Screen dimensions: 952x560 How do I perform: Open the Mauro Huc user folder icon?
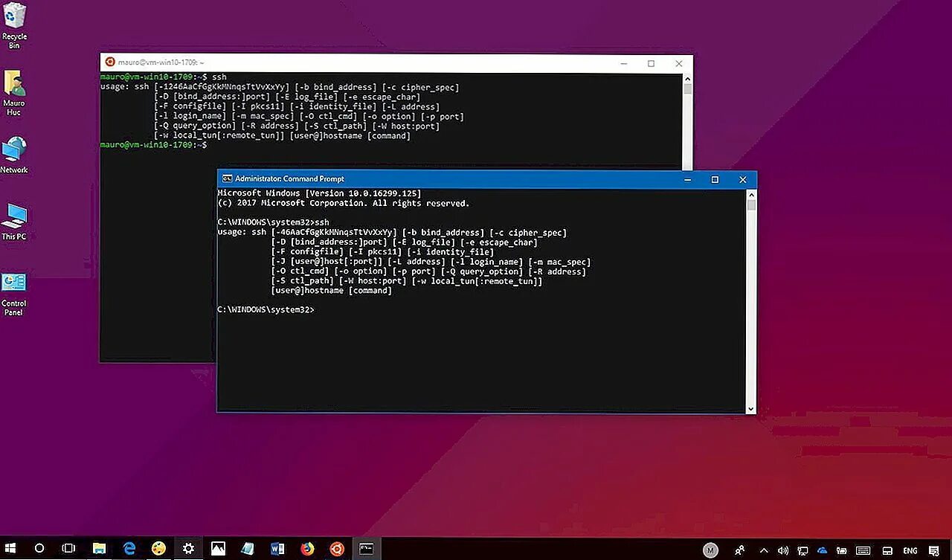[x=14, y=93]
